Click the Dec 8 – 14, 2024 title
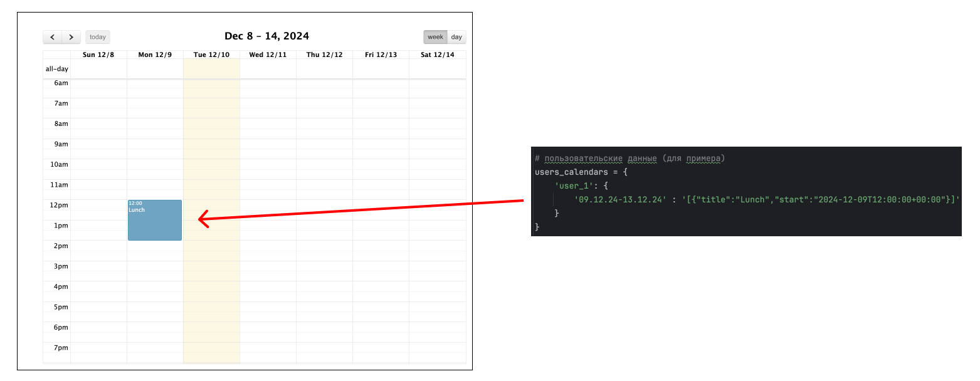980x381 pixels. [x=266, y=36]
